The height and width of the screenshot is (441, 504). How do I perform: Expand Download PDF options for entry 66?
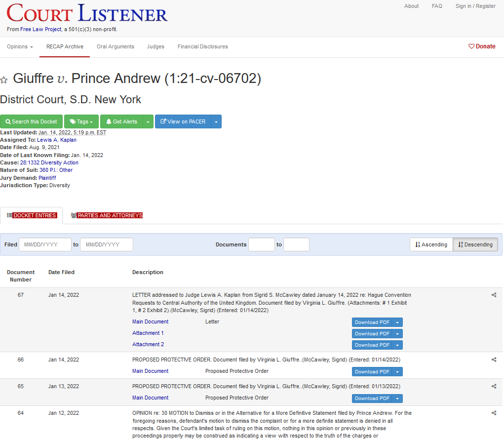397,371
